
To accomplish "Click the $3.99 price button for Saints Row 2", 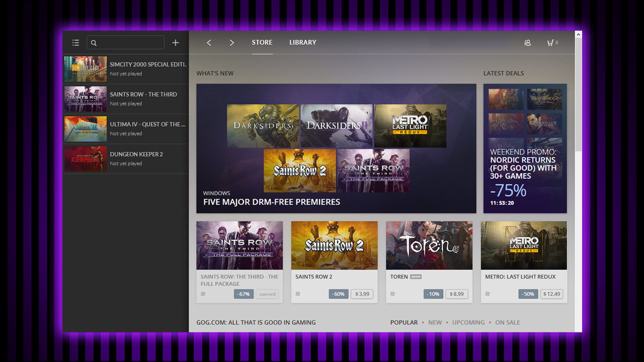I will (x=362, y=294).
